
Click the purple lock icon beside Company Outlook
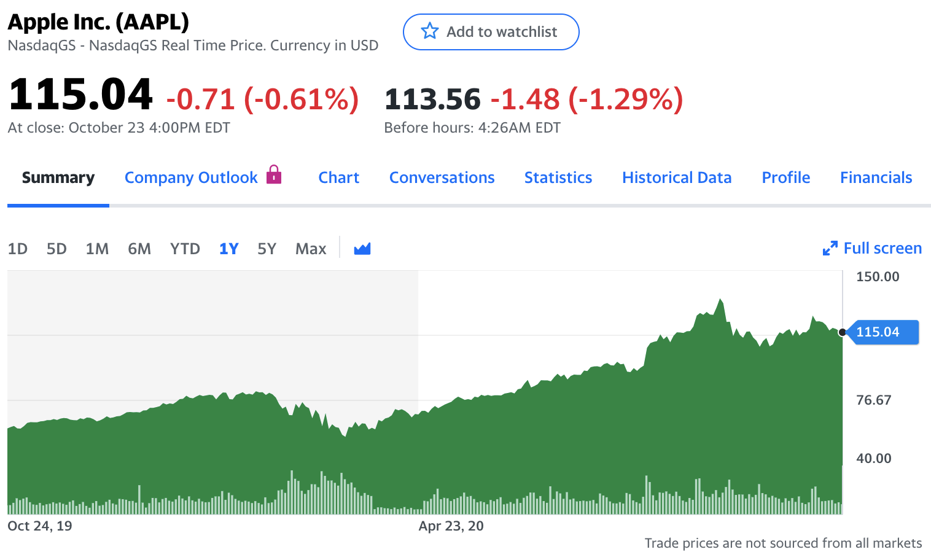pos(274,174)
